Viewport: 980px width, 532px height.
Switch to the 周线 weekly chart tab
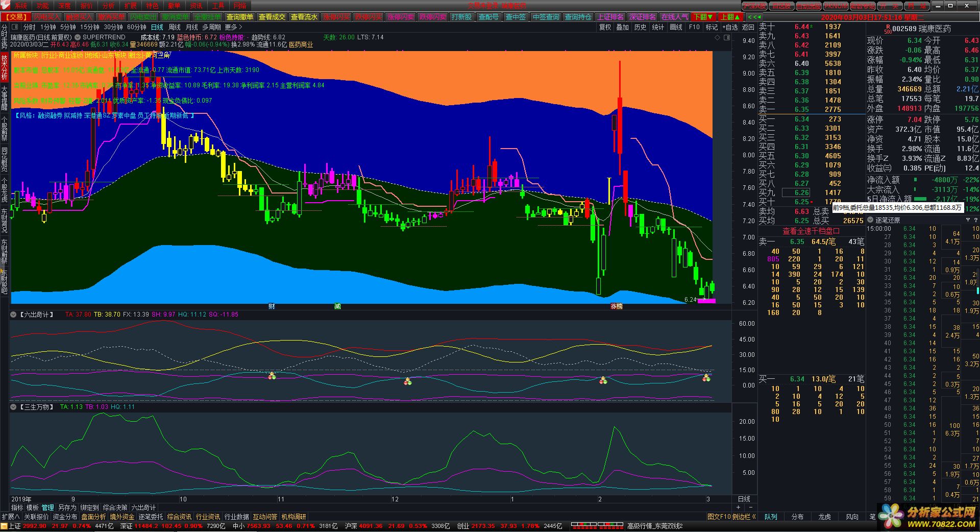[175, 27]
